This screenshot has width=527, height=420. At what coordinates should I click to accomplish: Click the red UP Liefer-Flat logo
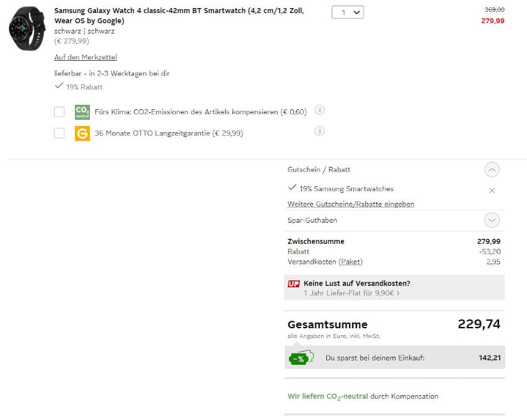click(x=294, y=284)
